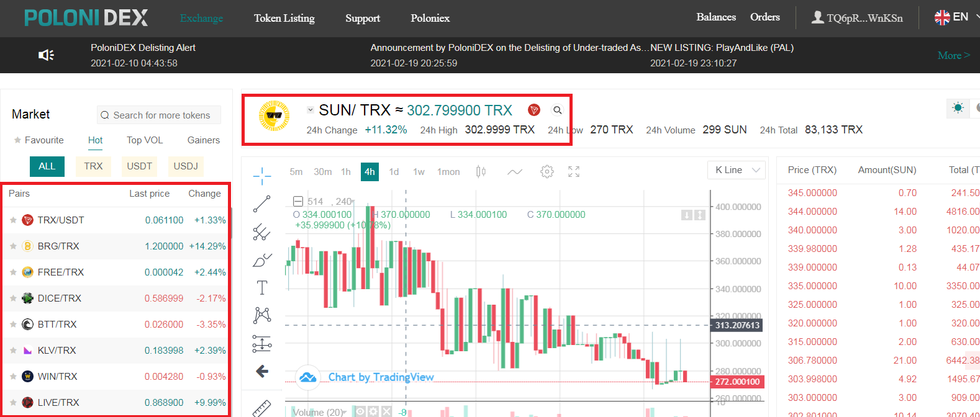The image size is (980, 417).
Task: Switch to the Hot market tab
Action: (95, 141)
